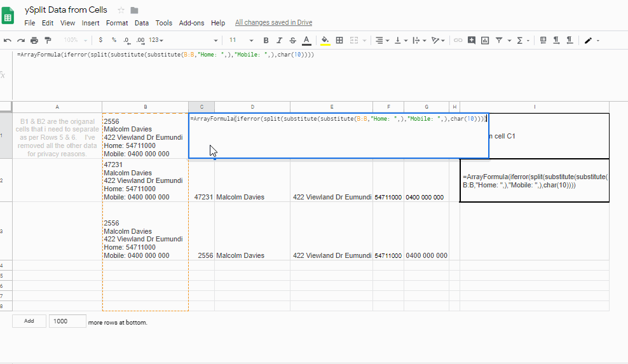The width and height of the screenshot is (628, 364).
Task: Toggle bold formatting
Action: pyautogui.click(x=266, y=40)
